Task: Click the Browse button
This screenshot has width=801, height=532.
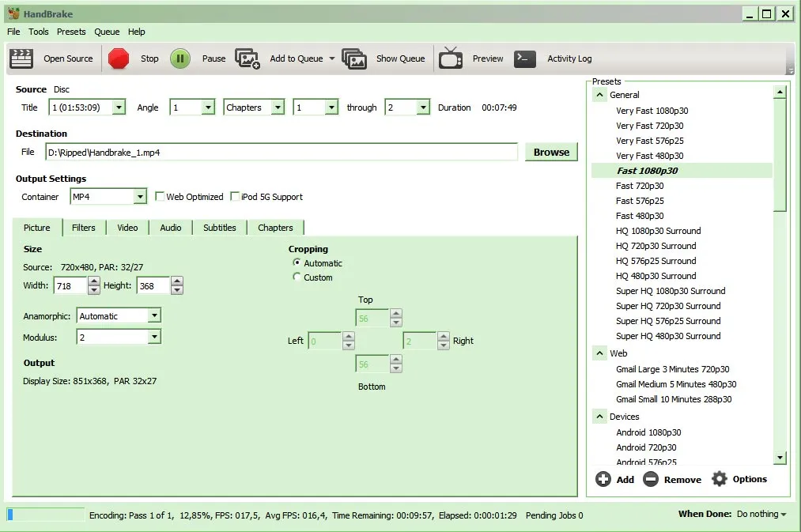Action: (x=551, y=153)
